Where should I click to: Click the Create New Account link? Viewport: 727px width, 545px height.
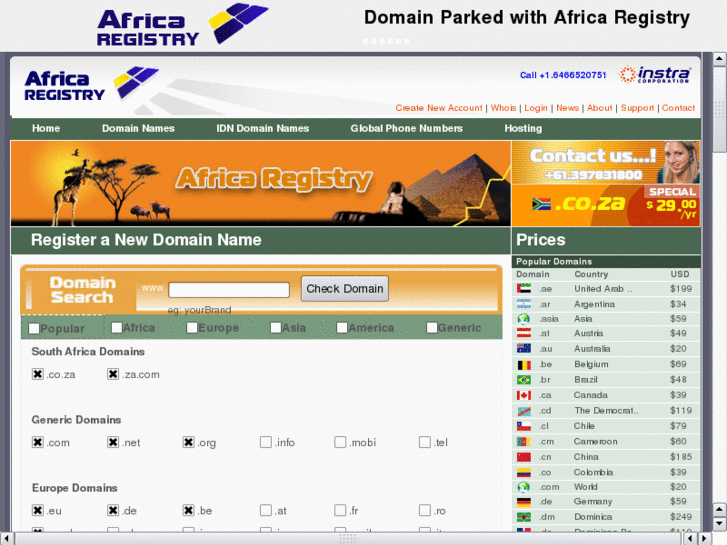click(x=439, y=108)
